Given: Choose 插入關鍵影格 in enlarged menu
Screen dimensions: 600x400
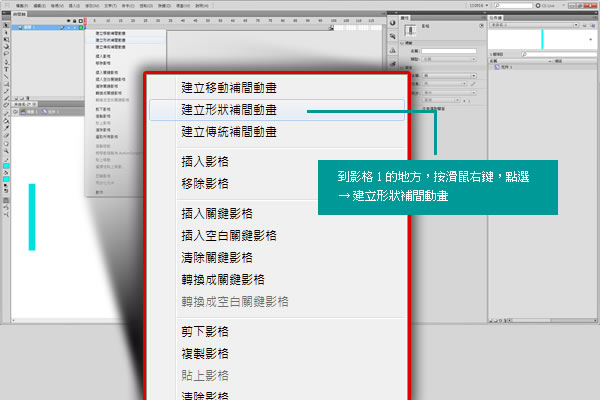Looking at the screenshot, I should pyautogui.click(x=217, y=213).
